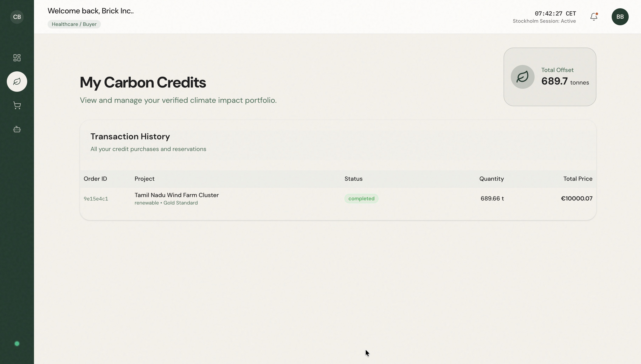Click the Healthcare / Buyer badge
Viewport: 641px width, 364px height.
(74, 24)
